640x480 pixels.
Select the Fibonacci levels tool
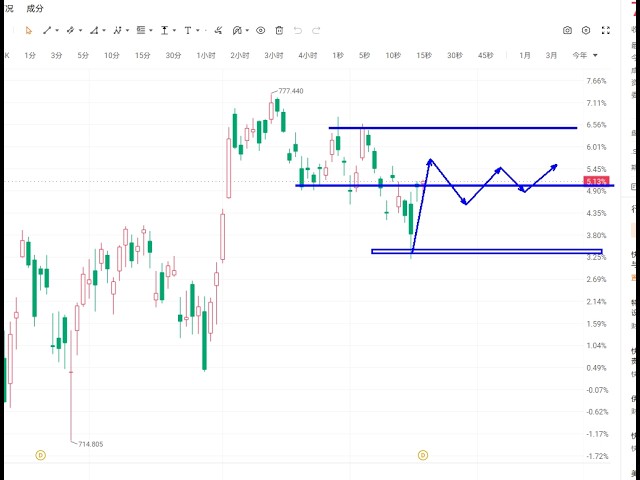click(x=141, y=31)
